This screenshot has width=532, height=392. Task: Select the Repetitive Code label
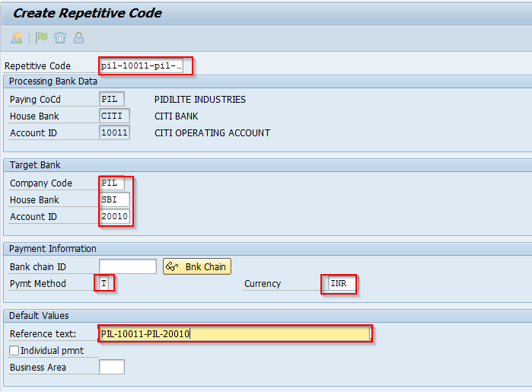point(37,66)
